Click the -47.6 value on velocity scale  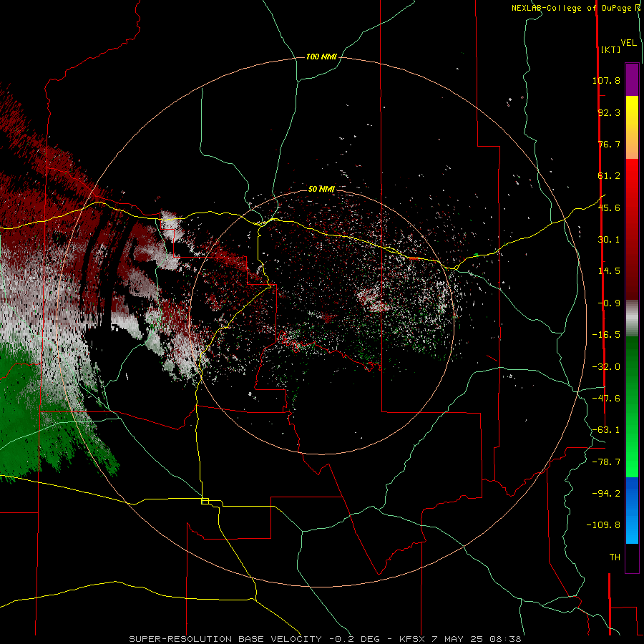click(606, 399)
